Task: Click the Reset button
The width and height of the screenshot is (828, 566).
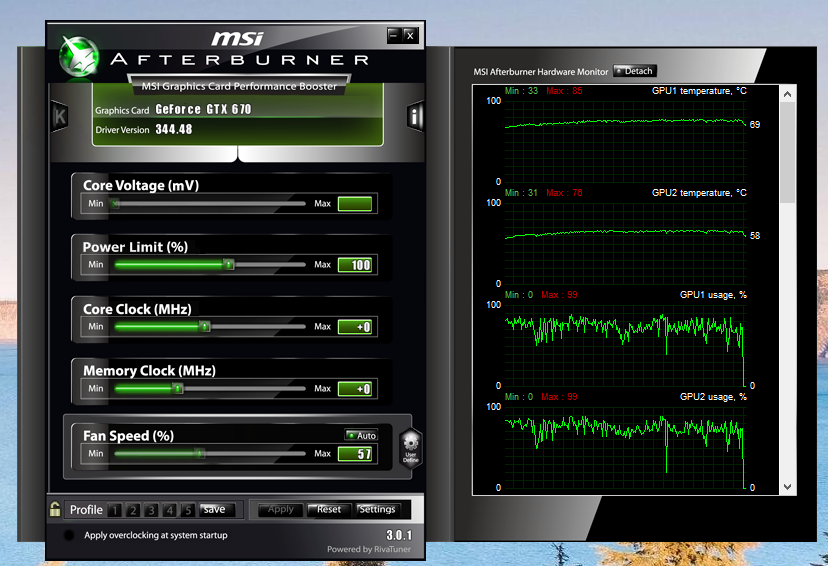Action: tap(328, 510)
